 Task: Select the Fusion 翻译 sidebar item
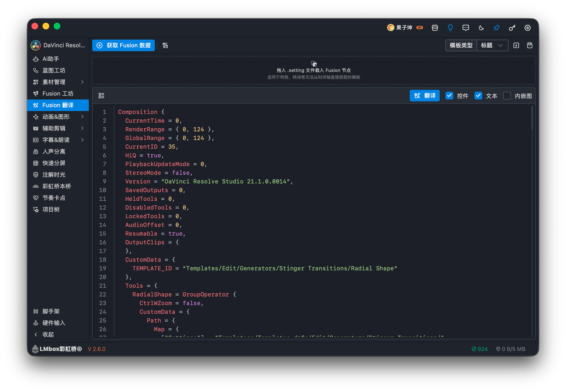coord(58,105)
